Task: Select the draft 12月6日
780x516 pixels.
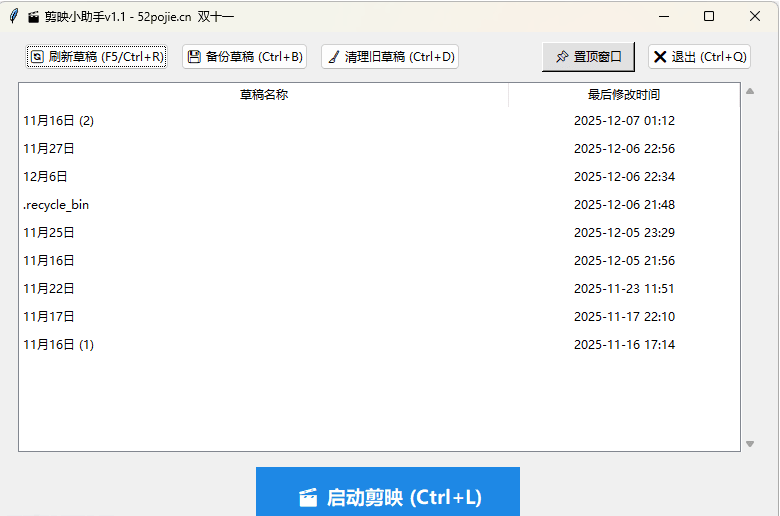Action: click(x=379, y=177)
